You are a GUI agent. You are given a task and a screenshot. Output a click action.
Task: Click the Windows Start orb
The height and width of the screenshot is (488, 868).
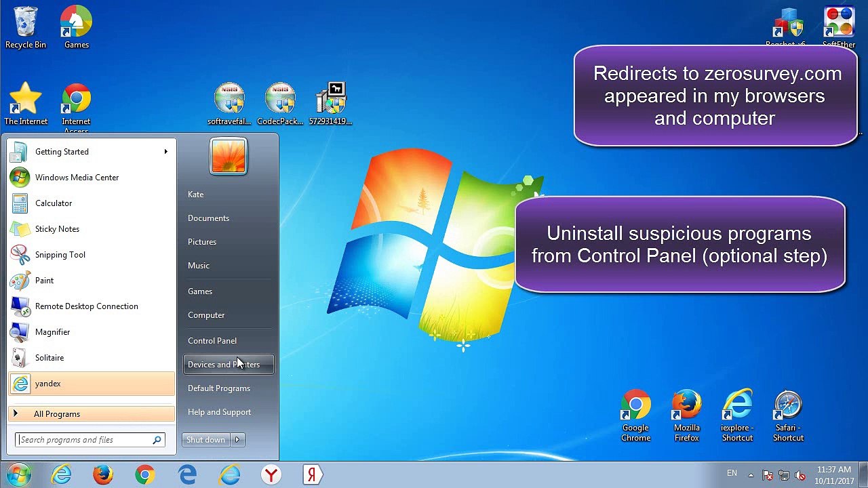pyautogui.click(x=19, y=474)
